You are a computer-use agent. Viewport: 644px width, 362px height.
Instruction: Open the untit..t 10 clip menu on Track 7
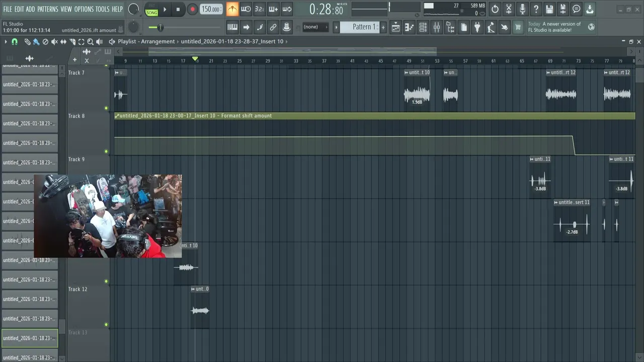[406, 72]
